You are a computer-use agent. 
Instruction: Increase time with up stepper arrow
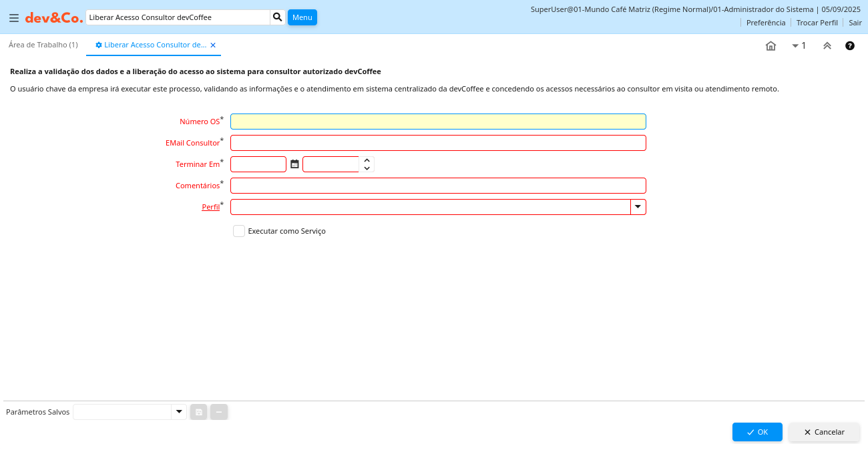click(x=367, y=160)
